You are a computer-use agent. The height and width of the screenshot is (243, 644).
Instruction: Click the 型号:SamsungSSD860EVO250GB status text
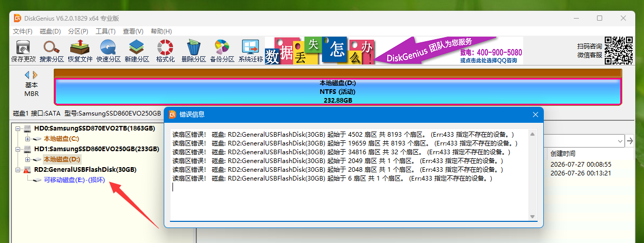[113, 113]
